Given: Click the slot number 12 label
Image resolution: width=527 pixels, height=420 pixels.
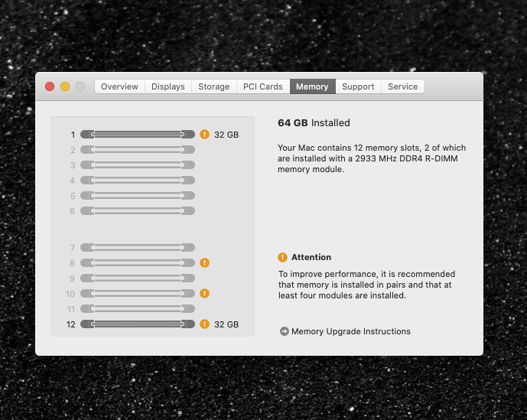Looking at the screenshot, I should point(71,324).
